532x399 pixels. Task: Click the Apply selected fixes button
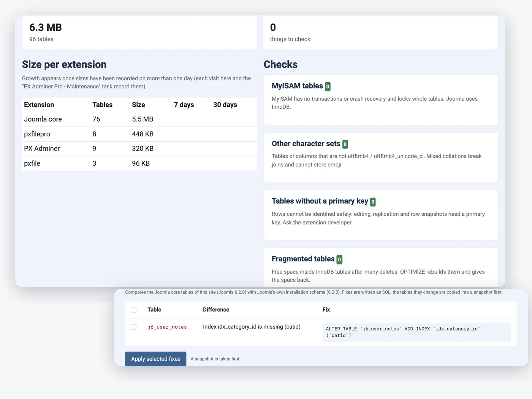click(x=156, y=359)
